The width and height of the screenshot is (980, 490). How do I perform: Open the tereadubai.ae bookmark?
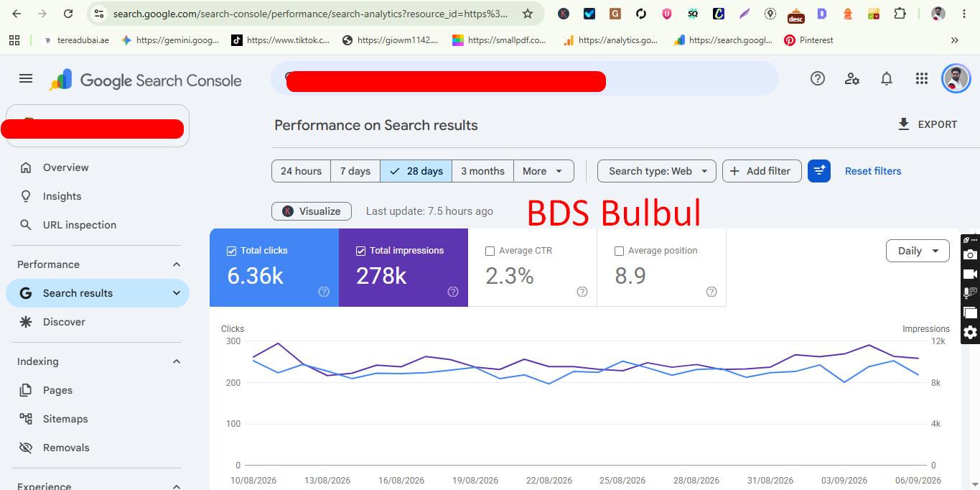tap(76, 40)
